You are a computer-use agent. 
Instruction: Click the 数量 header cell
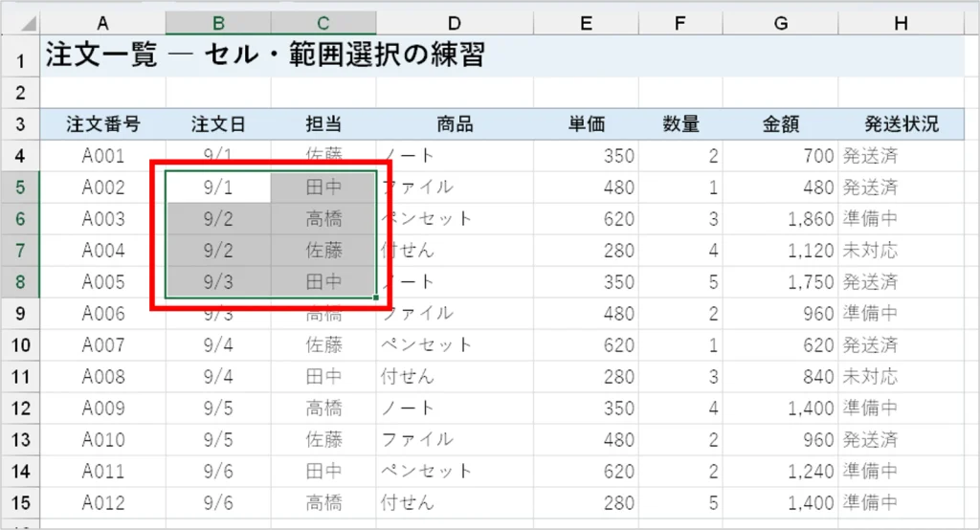tap(680, 123)
